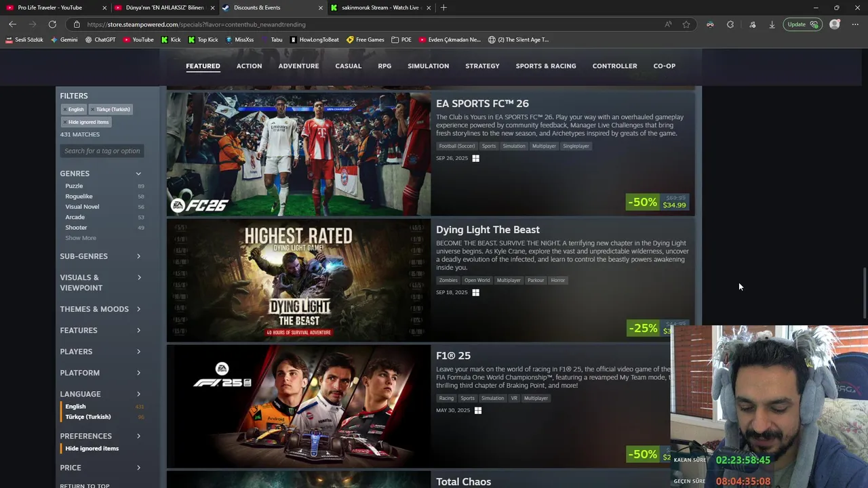Select the ACTION category tab
This screenshot has height=488, width=868.
coord(249,66)
